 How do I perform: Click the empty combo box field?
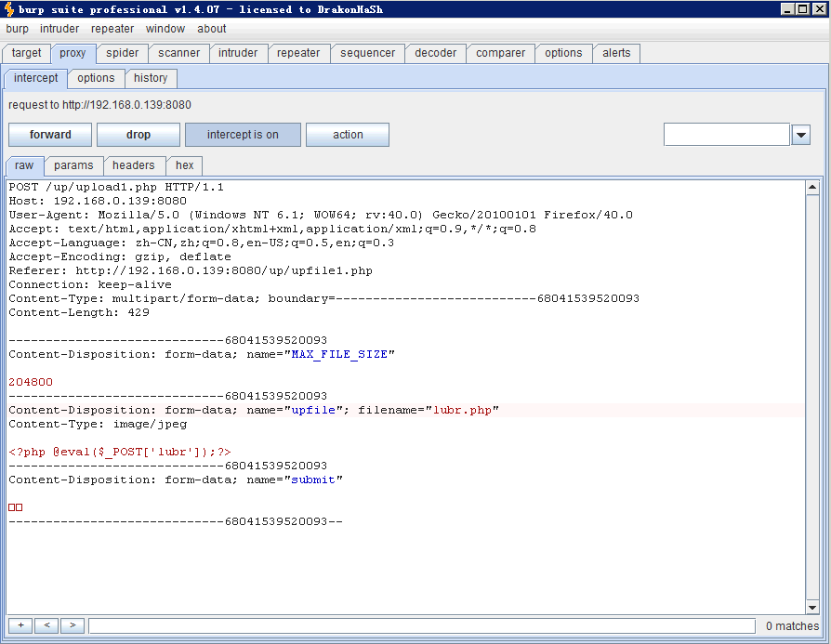pos(727,135)
